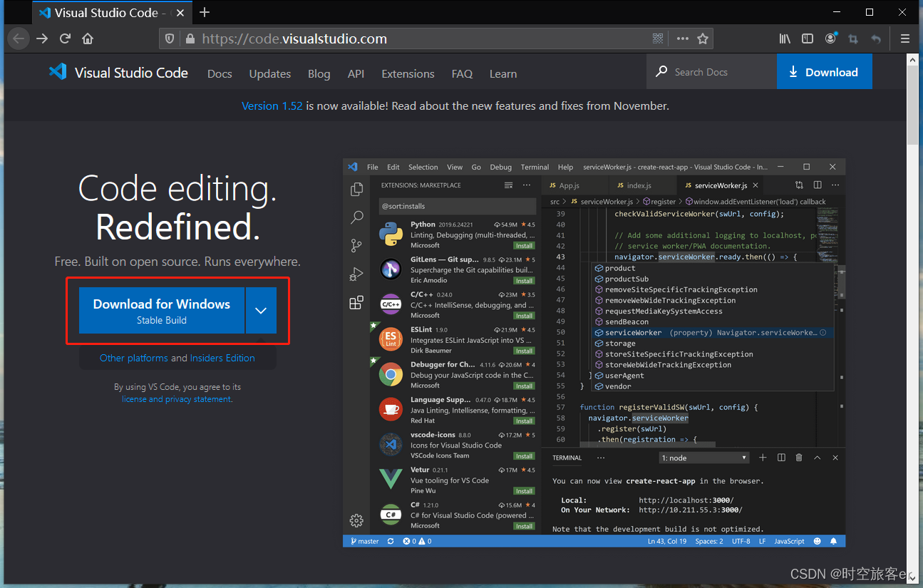The width and height of the screenshot is (923, 588).
Task: Bookmark this page with the star icon
Action: click(x=703, y=39)
